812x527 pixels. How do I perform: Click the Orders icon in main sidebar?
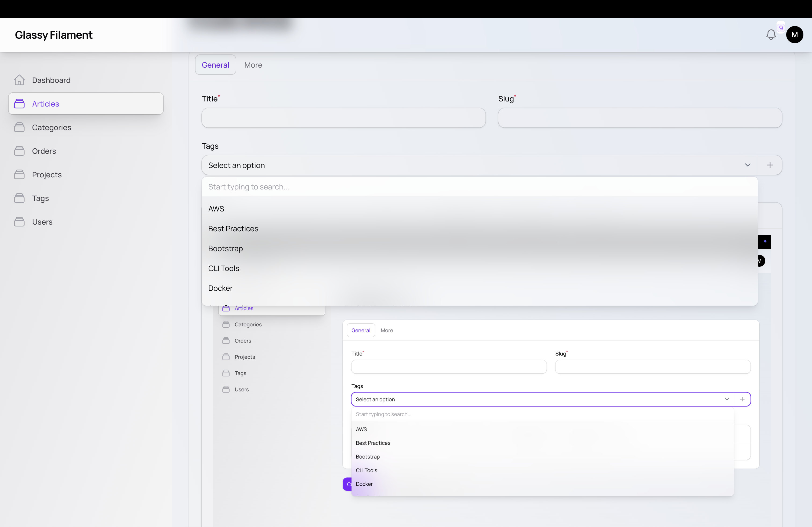click(x=19, y=151)
